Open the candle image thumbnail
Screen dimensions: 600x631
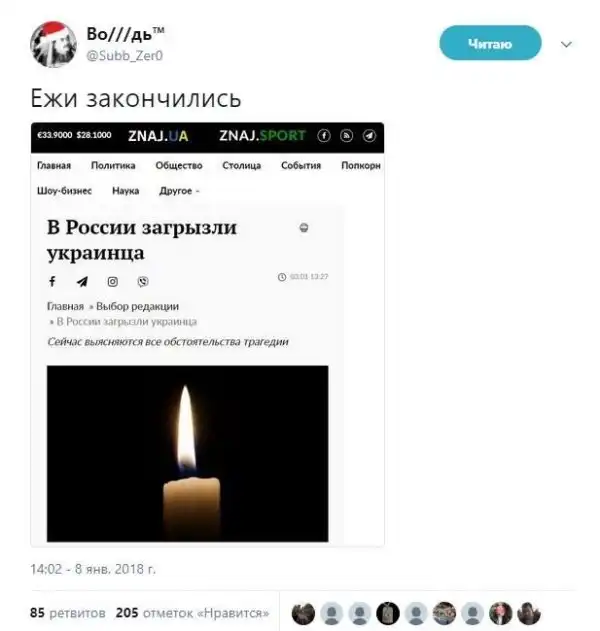click(x=188, y=454)
